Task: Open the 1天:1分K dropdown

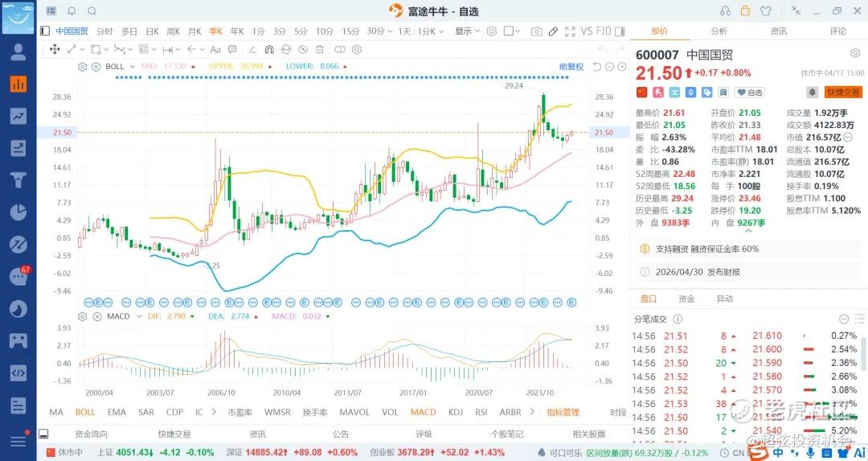Action: pos(420,31)
